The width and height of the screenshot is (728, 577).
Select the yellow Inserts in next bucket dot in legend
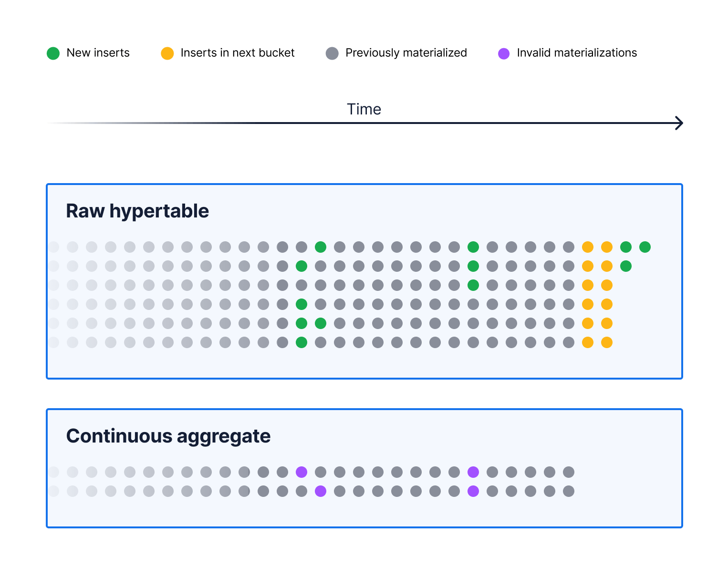coord(167,53)
